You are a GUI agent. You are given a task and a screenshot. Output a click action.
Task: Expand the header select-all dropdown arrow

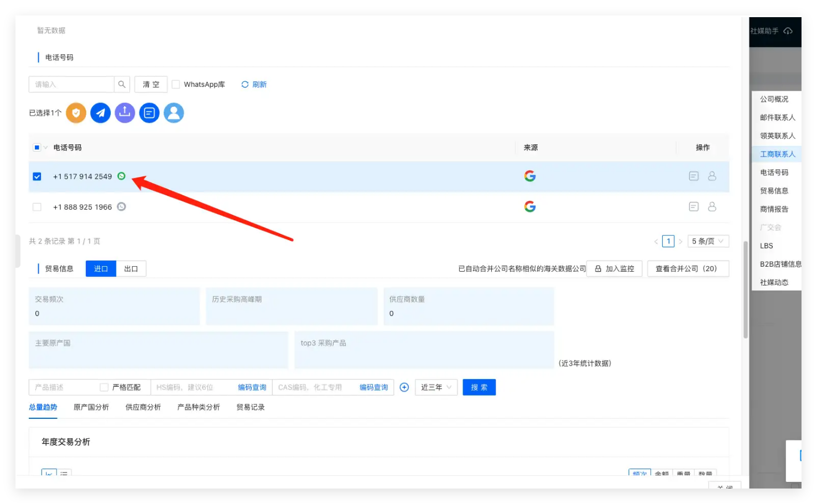point(45,148)
